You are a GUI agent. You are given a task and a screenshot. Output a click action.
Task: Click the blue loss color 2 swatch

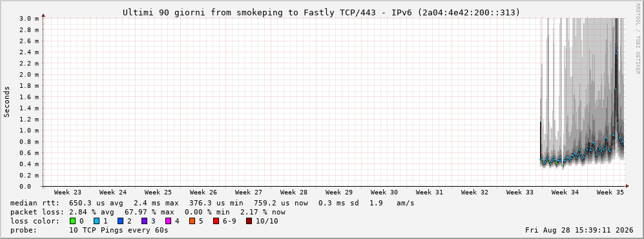point(120,222)
